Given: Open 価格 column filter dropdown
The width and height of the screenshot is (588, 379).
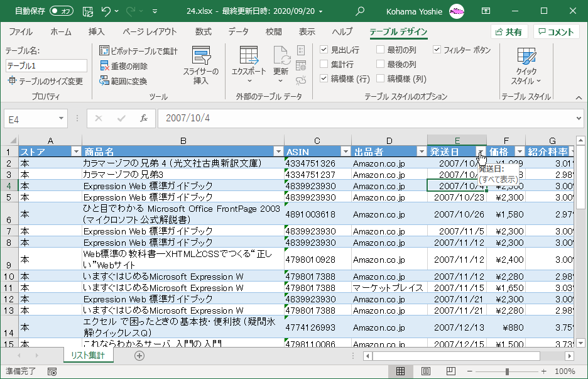Looking at the screenshot, I should click(520, 151).
